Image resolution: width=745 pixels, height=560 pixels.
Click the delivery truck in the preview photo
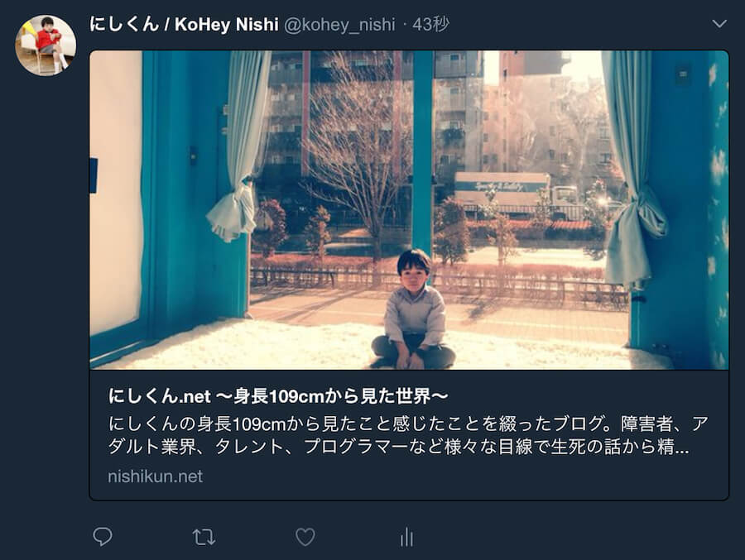pyautogui.click(x=517, y=195)
